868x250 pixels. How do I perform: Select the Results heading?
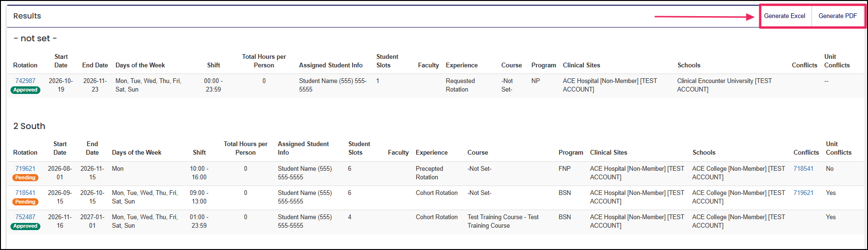[27, 16]
